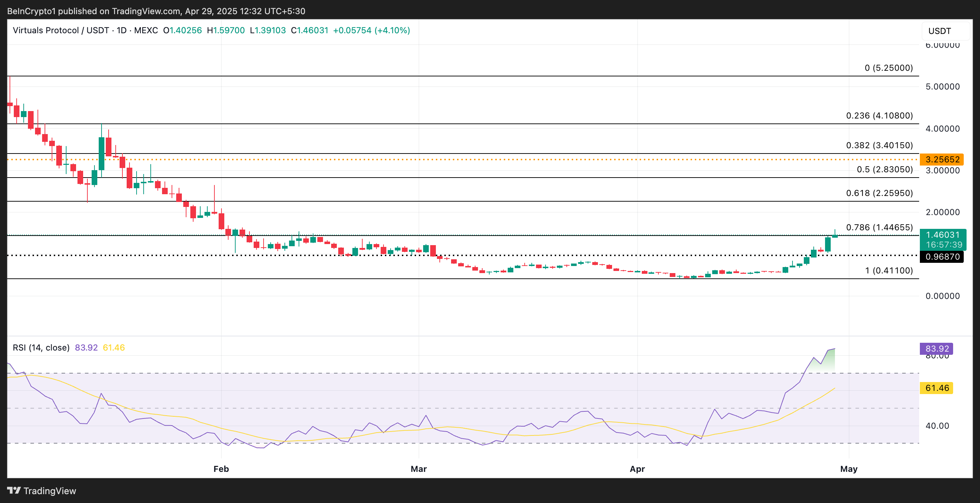Select the 0.618 (2.25950) Fibonacci level label
Image resolution: width=980 pixels, height=503 pixels.
879,193
